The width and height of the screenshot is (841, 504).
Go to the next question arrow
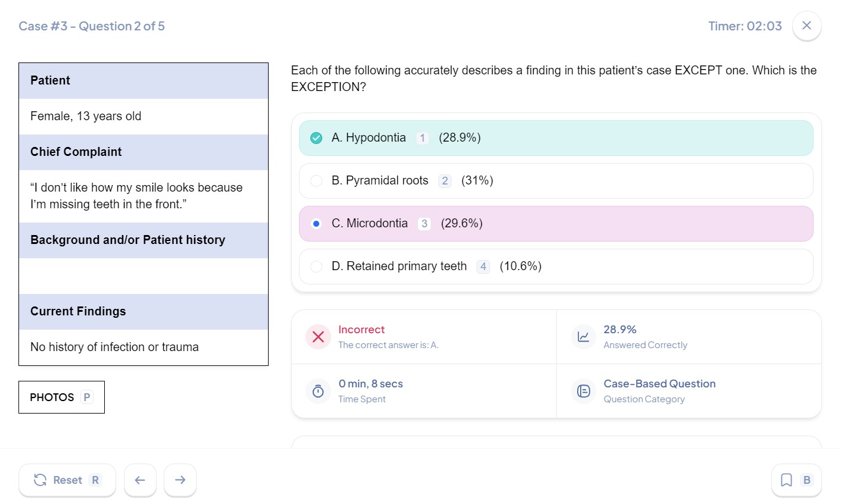(x=180, y=480)
